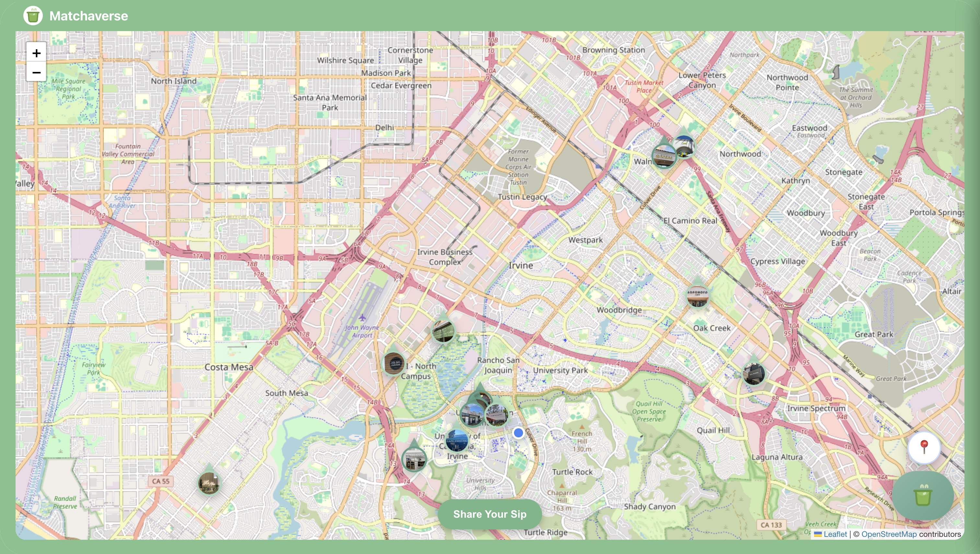Open the Omomo Tea Shoppe marker

coord(664,156)
